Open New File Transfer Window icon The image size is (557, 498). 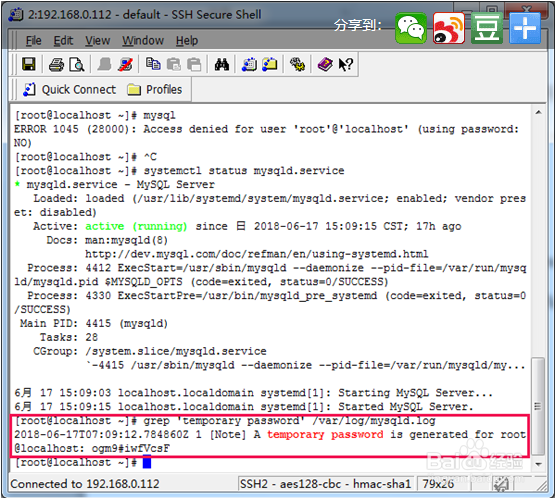(270, 65)
